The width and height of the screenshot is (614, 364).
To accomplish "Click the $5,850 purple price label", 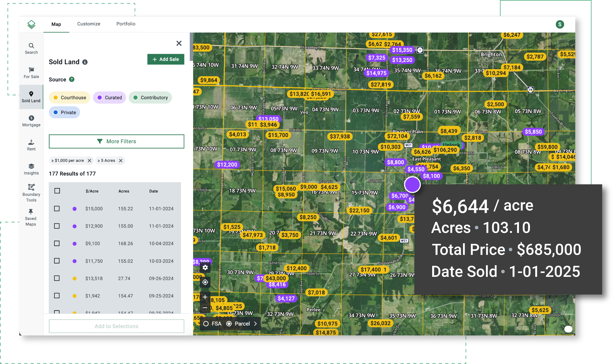I will (x=533, y=132).
